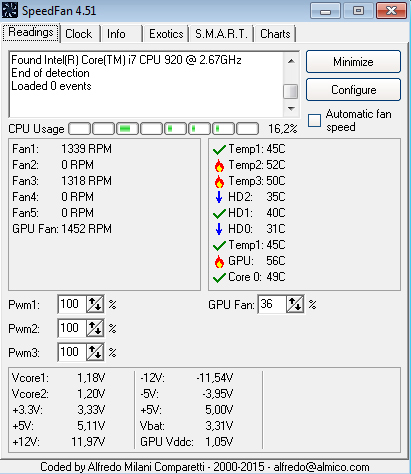Click the Minimize button in Readings panel

(353, 62)
